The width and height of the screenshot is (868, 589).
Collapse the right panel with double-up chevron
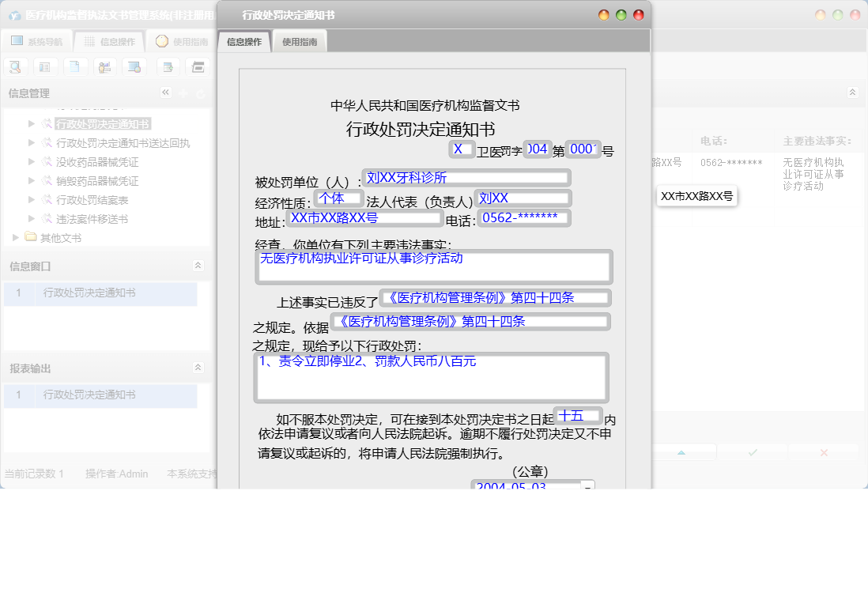pos(852,93)
